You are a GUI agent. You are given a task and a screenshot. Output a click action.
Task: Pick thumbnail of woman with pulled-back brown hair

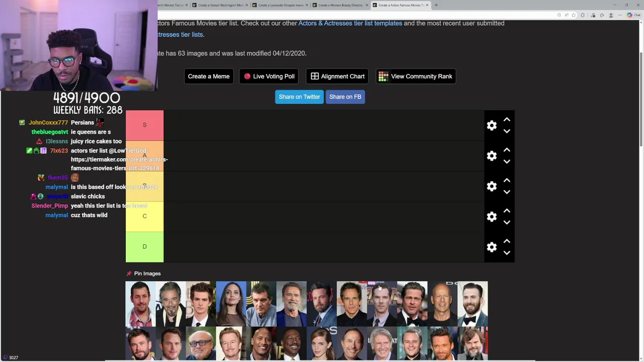[x=321, y=344]
